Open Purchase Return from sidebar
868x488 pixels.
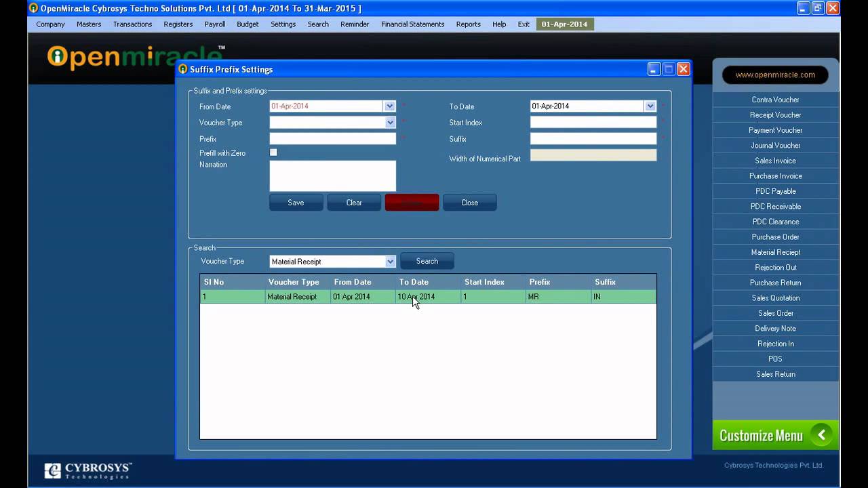click(775, 283)
